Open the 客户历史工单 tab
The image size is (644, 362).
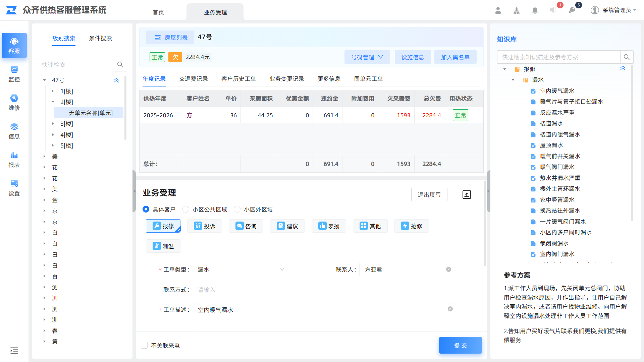pos(238,79)
